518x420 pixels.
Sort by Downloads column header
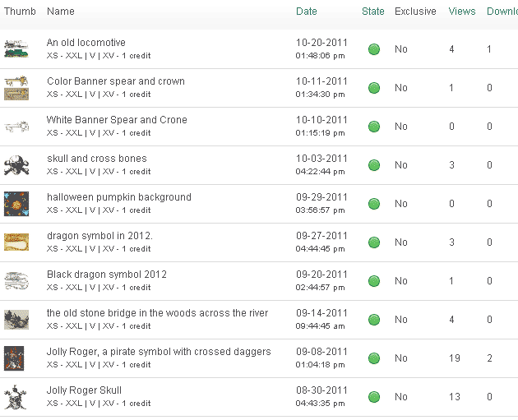point(502,12)
